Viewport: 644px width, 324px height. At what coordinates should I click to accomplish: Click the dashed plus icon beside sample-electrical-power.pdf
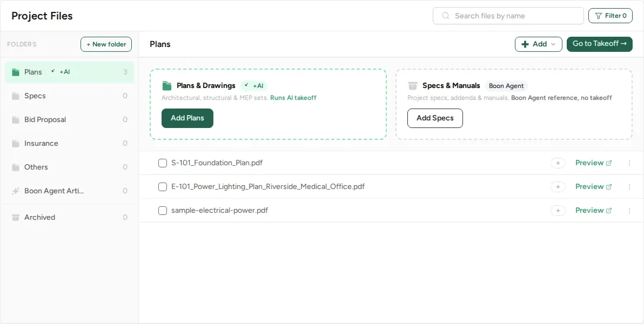click(558, 211)
